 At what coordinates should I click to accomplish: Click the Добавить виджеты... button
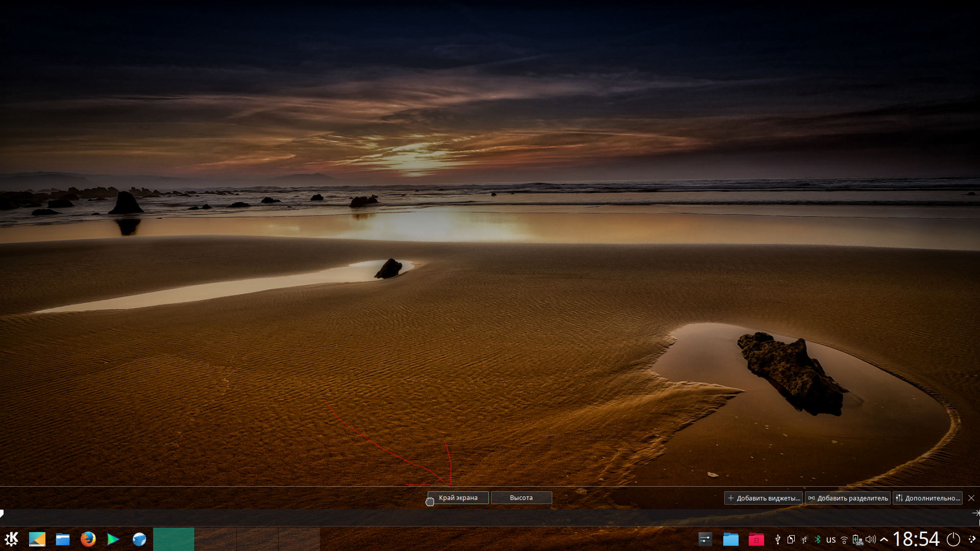764,498
